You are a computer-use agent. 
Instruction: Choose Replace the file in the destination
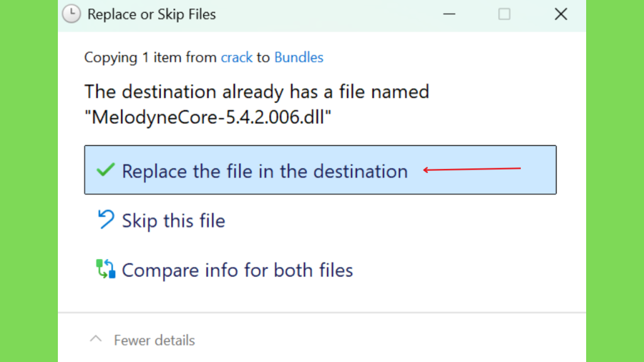pos(320,170)
